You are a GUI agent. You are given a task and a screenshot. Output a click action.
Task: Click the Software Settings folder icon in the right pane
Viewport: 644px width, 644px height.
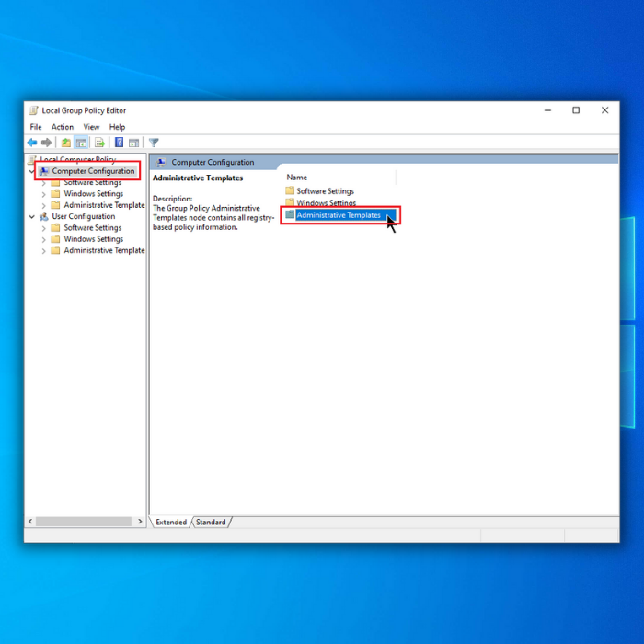click(290, 190)
